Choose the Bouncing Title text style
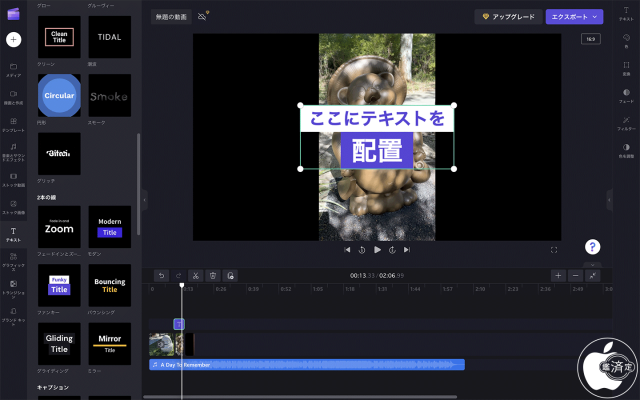Image resolution: width=640 pixels, height=400 pixels. click(110, 285)
